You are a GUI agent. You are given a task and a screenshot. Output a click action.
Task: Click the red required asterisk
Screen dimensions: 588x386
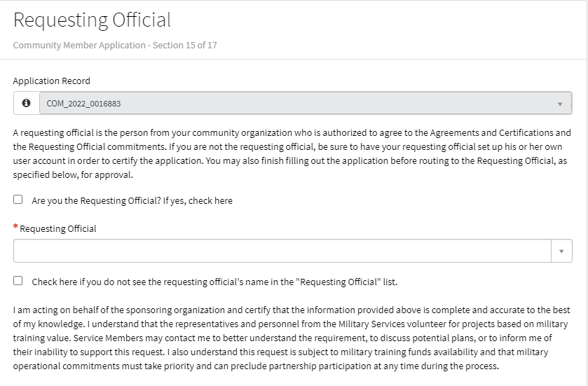pyautogui.click(x=15, y=228)
